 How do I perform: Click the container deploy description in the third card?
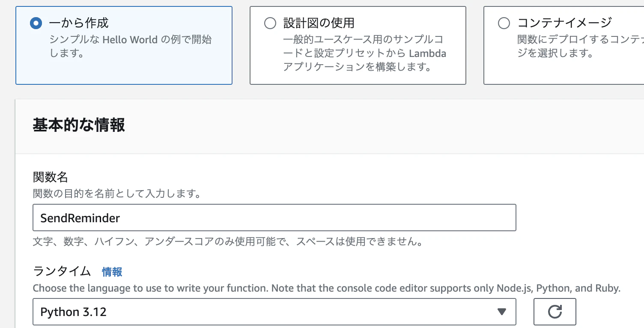[x=581, y=47]
